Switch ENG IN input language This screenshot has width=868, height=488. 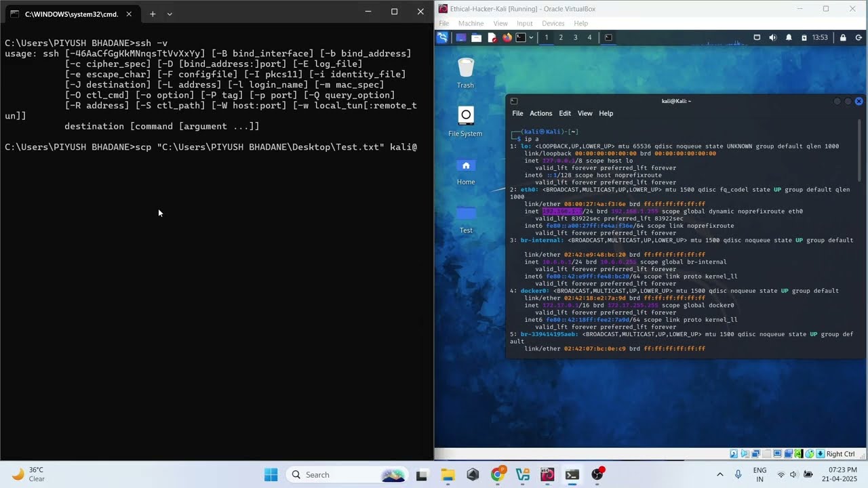pyautogui.click(x=760, y=474)
